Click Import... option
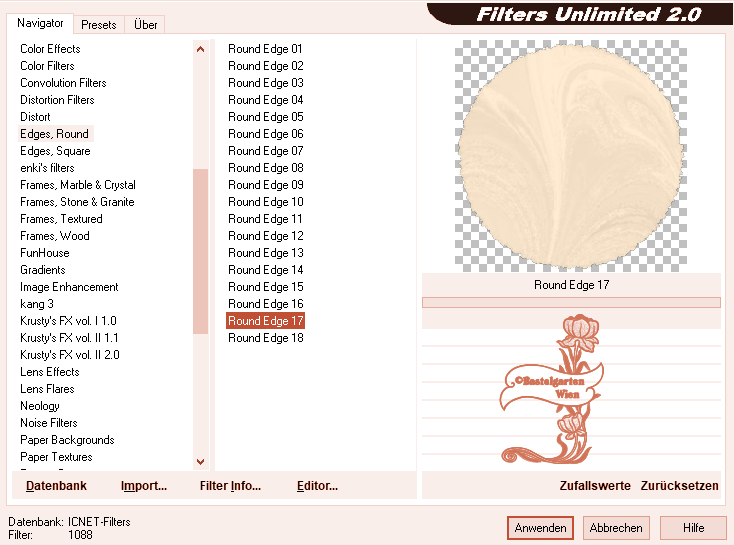Screen dimensions: 734x545 point(144,486)
